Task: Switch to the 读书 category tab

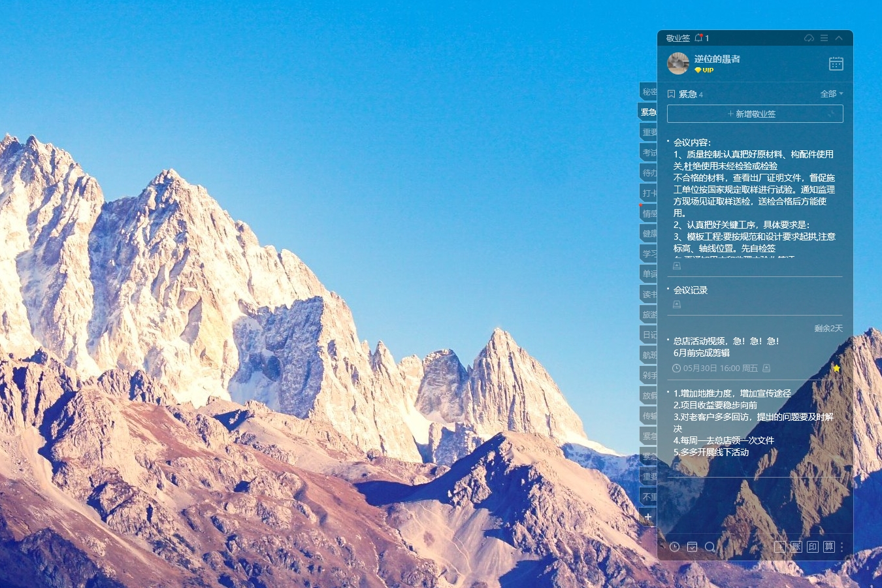Action: point(648,295)
